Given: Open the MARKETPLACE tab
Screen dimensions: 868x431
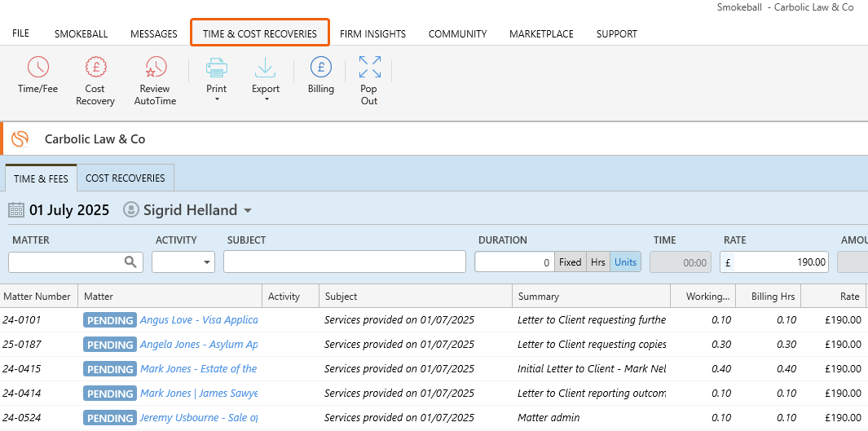Looking at the screenshot, I should point(541,33).
